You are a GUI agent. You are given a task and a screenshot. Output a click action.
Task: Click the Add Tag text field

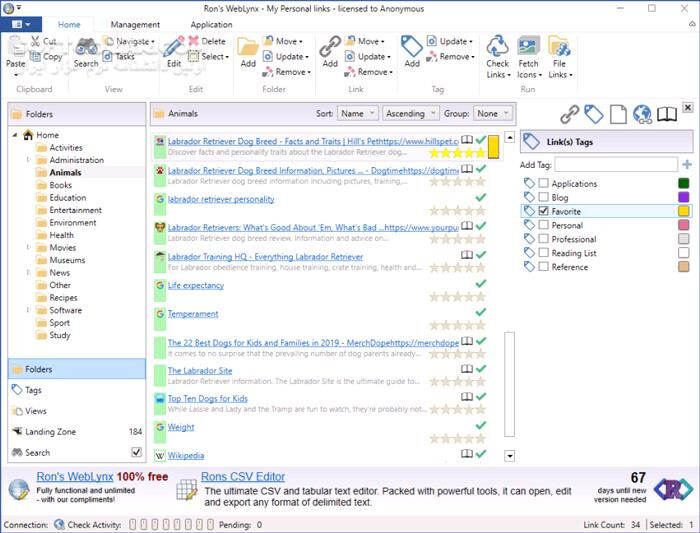point(616,164)
